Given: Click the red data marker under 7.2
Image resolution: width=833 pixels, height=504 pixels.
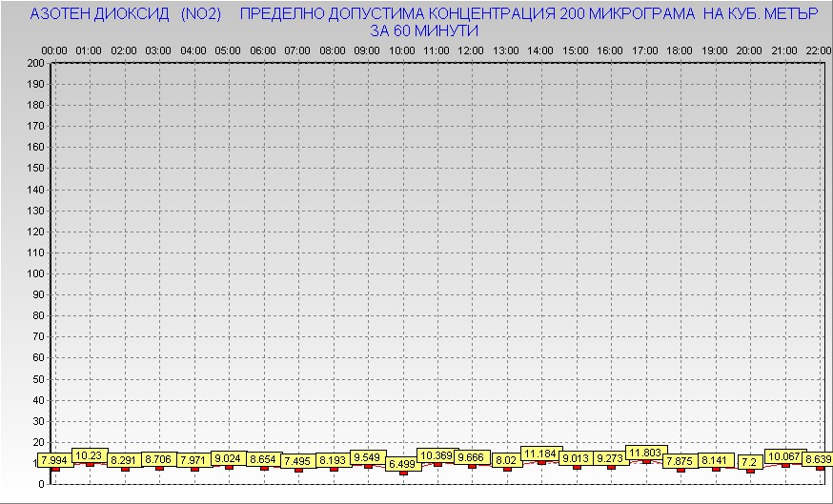Looking at the screenshot, I should point(751,471).
